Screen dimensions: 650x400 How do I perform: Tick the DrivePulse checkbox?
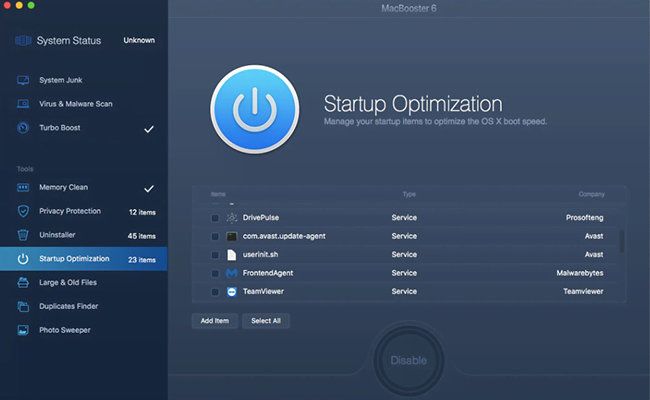[215, 218]
